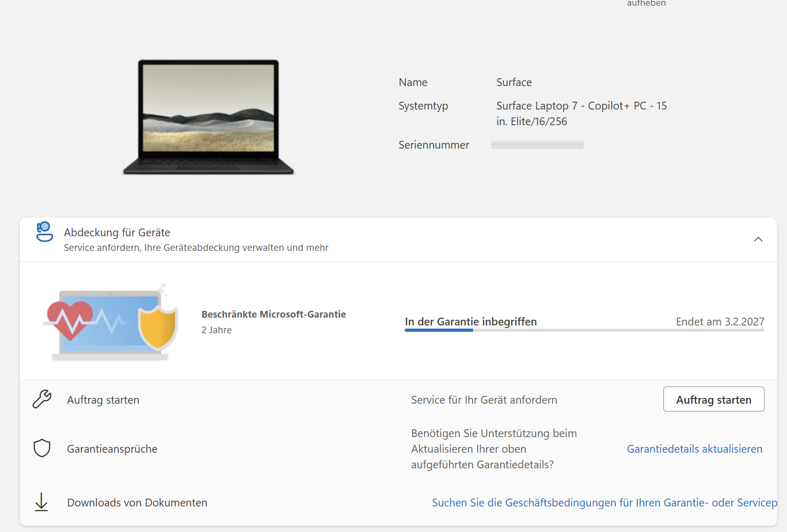
Task: Click the 'Endet am 3.2.2027' date text
Action: (720, 322)
